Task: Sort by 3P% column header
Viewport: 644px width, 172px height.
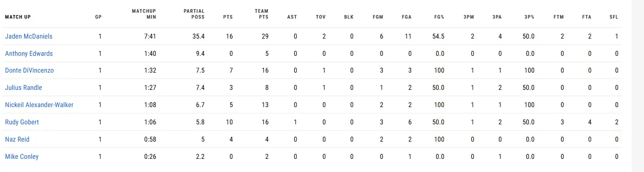Action: coord(529,17)
